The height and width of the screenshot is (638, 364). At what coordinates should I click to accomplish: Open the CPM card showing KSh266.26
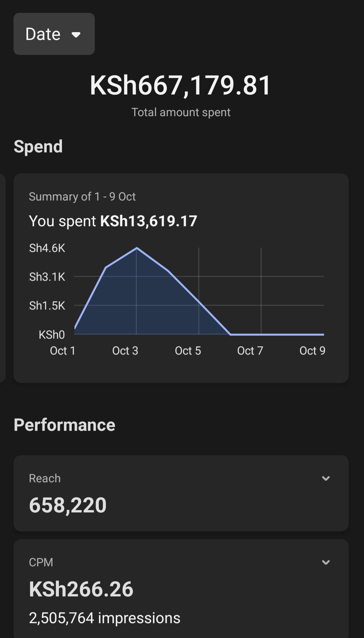tap(181, 589)
